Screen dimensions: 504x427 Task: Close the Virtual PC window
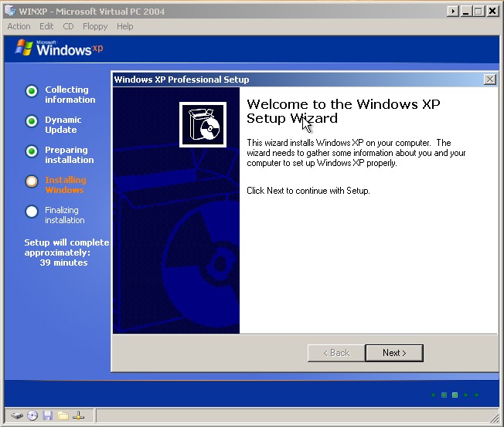click(492, 12)
